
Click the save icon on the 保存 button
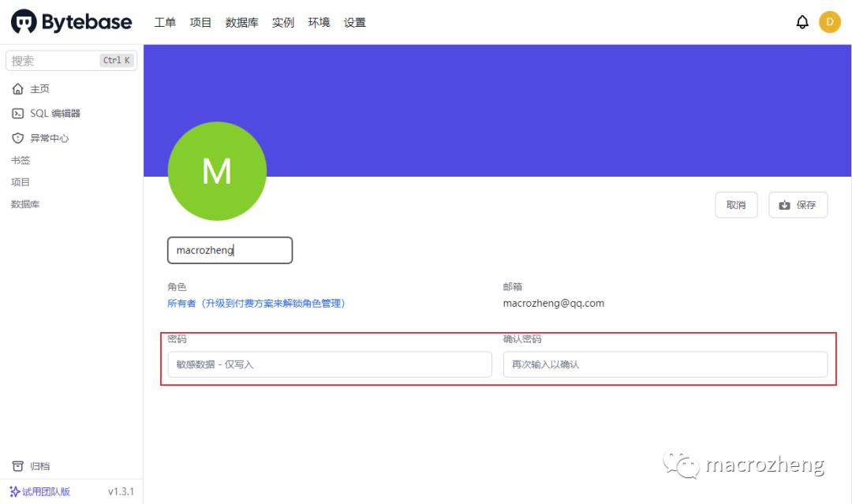pyautogui.click(x=783, y=204)
